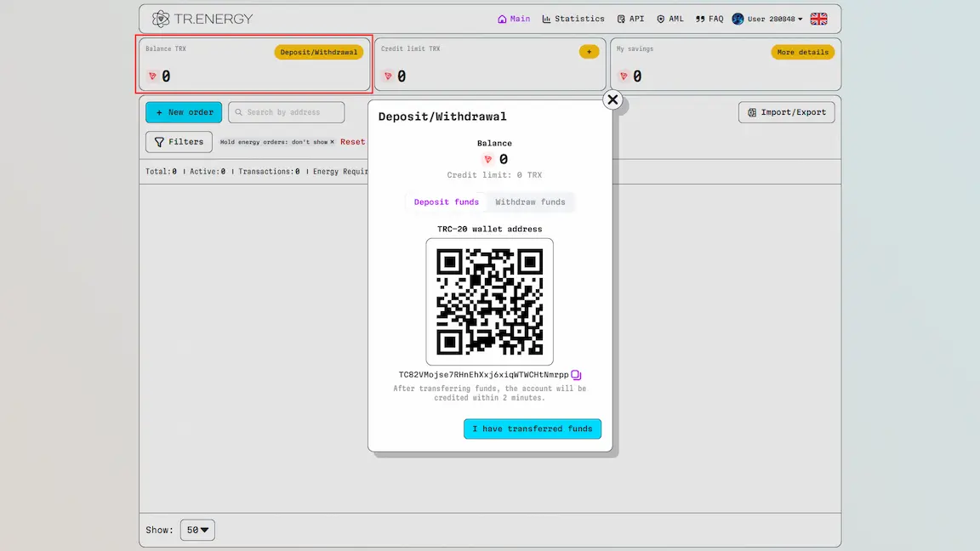Screen dimensions: 980x551
Task: Click TRX icon in My savings card
Action: click(624, 77)
